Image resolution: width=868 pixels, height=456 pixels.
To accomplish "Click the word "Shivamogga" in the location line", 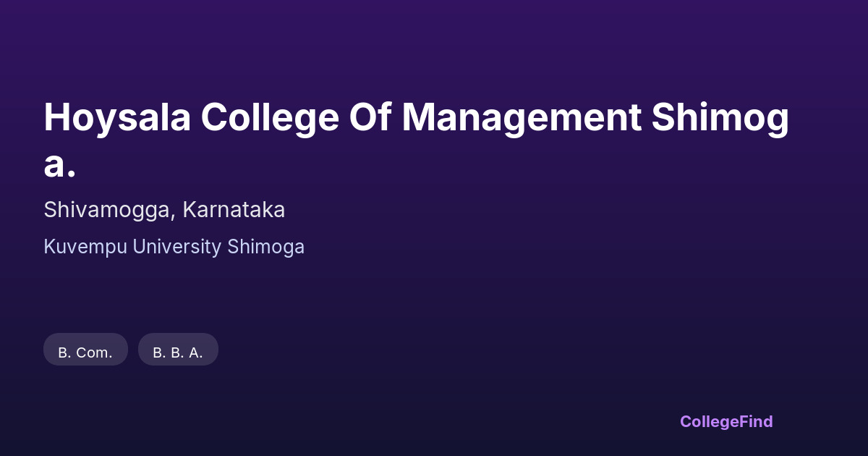I will (109, 210).
